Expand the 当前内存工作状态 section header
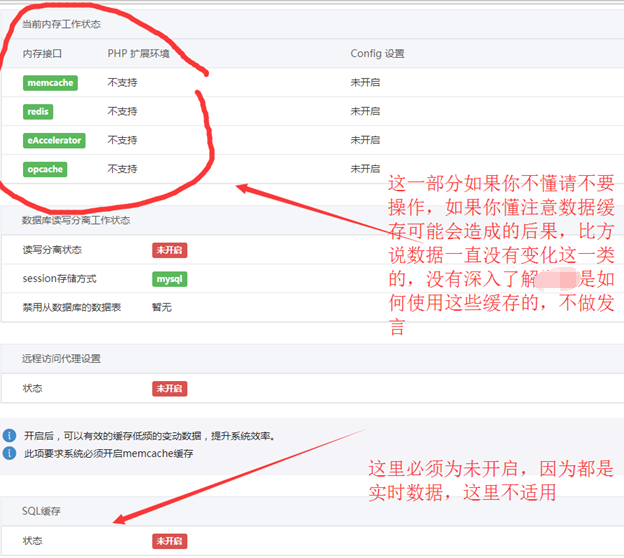624x558 pixels. (x=61, y=22)
